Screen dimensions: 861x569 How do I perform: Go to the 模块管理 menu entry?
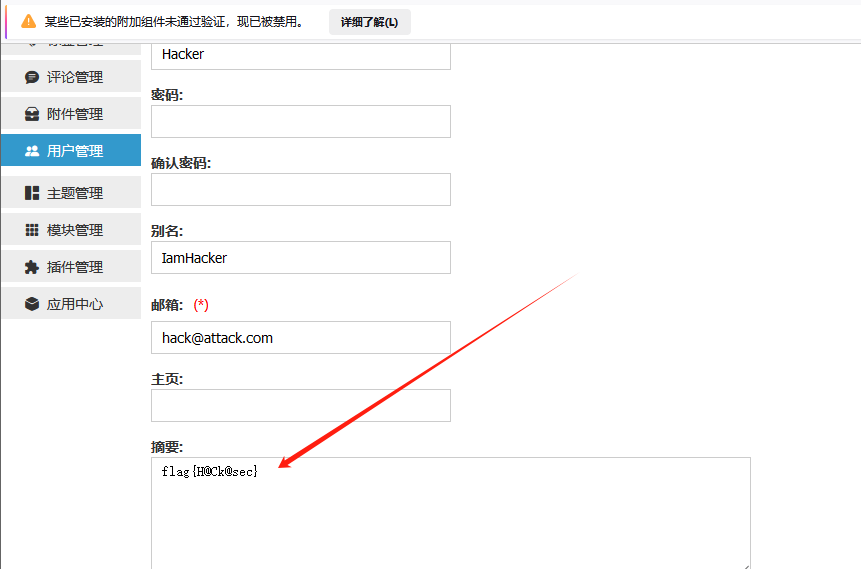tap(74, 230)
